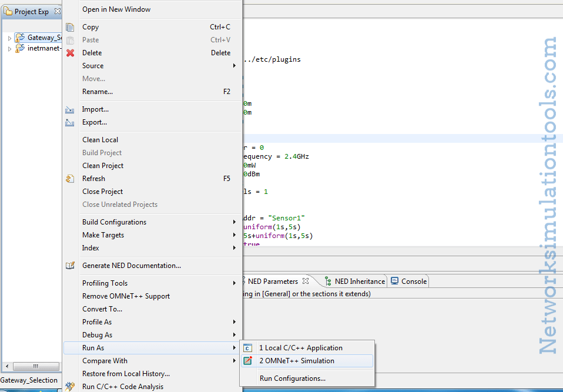Click the Refresh icon next to F5
The width and height of the screenshot is (563, 392).
[x=71, y=178]
